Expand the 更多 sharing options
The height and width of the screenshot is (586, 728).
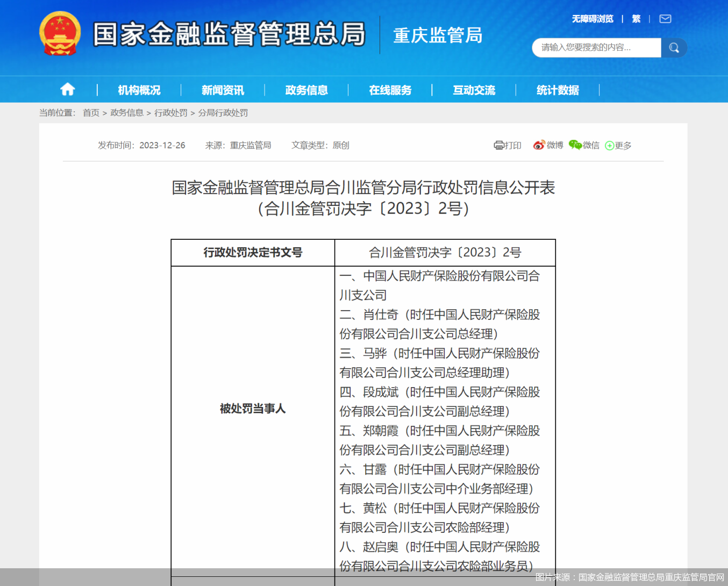tap(617, 145)
